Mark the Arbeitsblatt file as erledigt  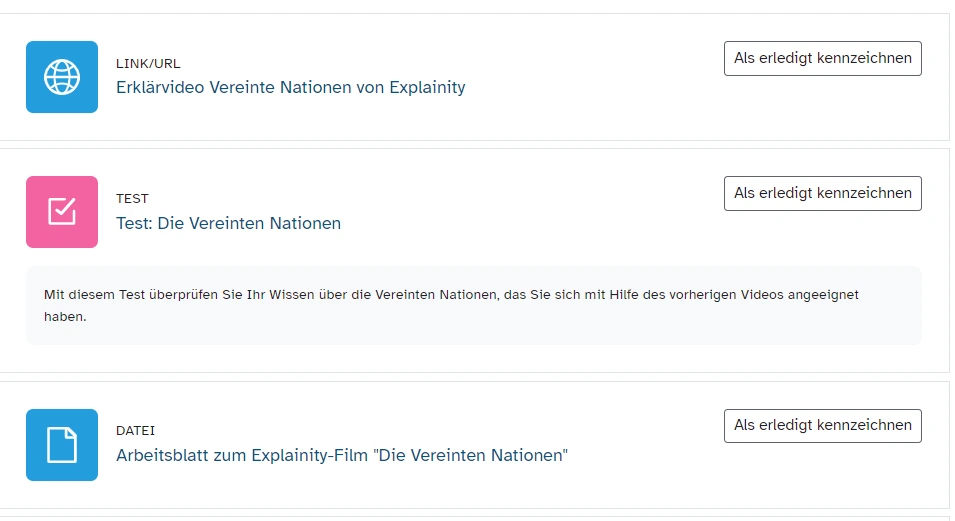[x=822, y=425]
